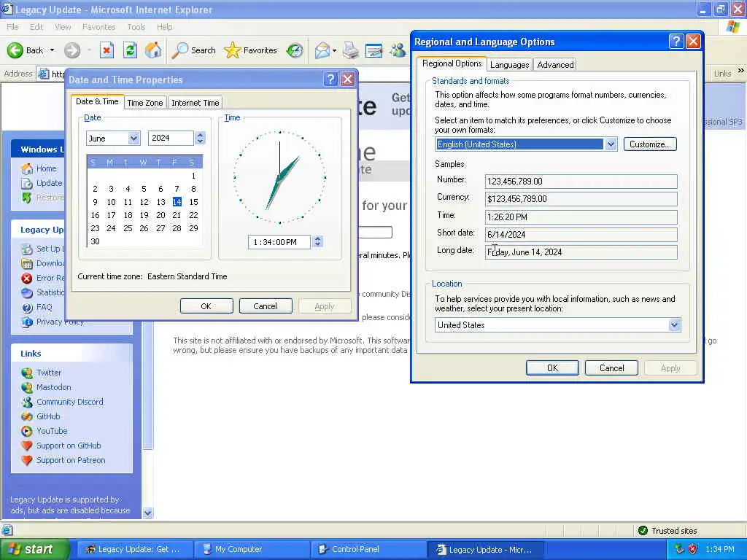Click the Support on Patreon heart link
The image size is (747, 560).
[x=71, y=461]
